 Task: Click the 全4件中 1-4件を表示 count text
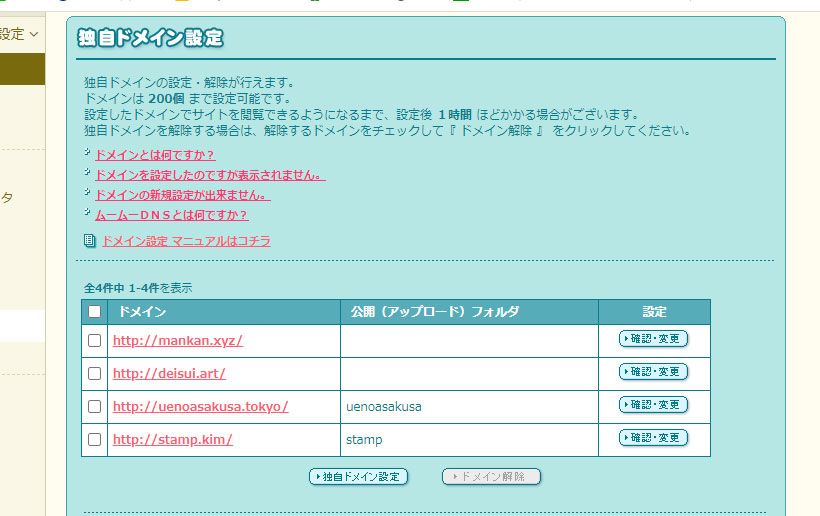138,288
